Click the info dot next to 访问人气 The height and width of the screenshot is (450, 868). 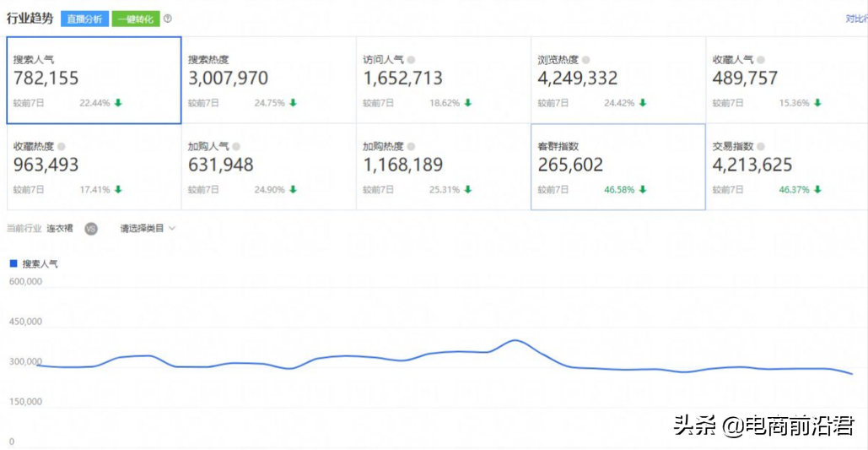(411, 60)
